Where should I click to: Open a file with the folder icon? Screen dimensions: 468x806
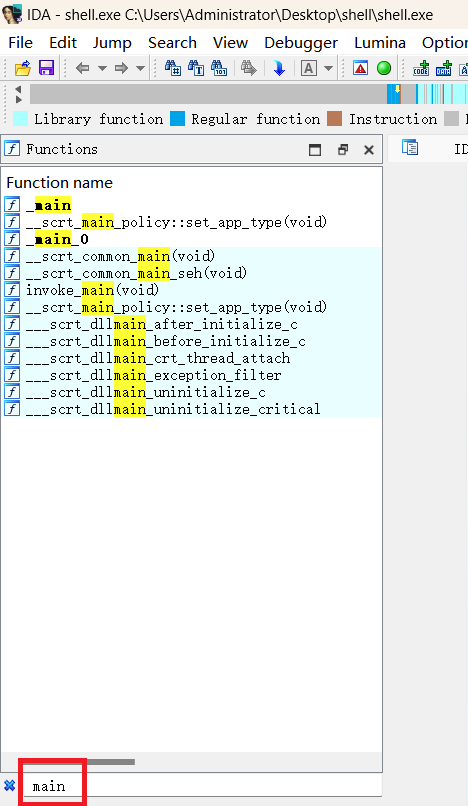(x=23, y=68)
